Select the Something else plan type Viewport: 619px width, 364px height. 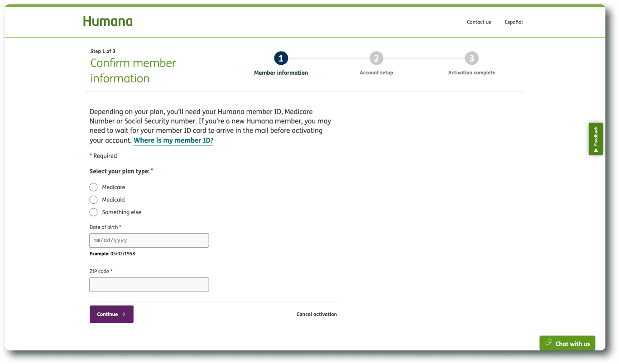coord(94,212)
